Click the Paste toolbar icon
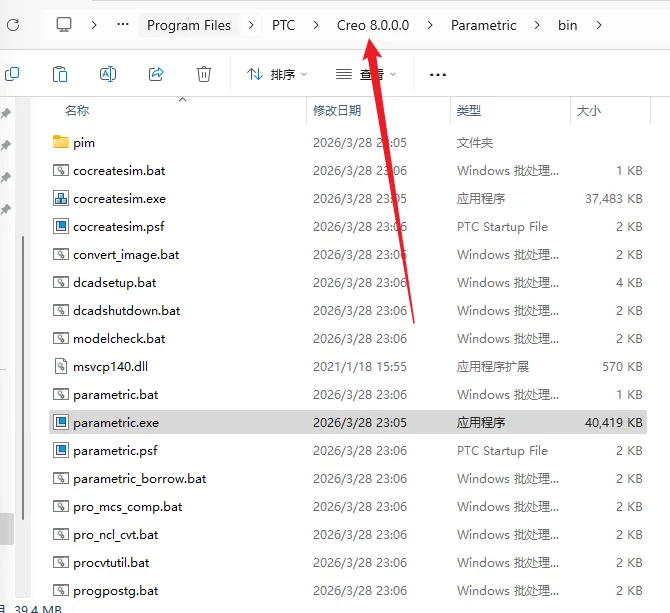This screenshot has height=613, width=670. click(x=60, y=74)
